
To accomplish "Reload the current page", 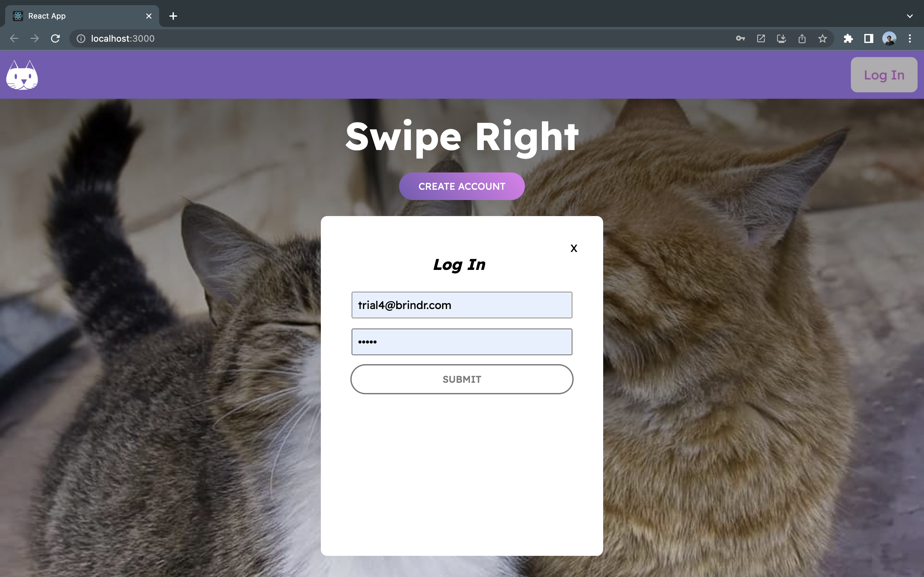I will point(56,38).
